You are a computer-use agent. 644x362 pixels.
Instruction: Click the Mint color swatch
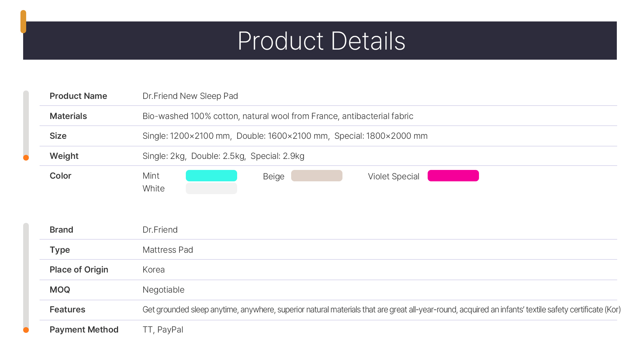pos(211,176)
